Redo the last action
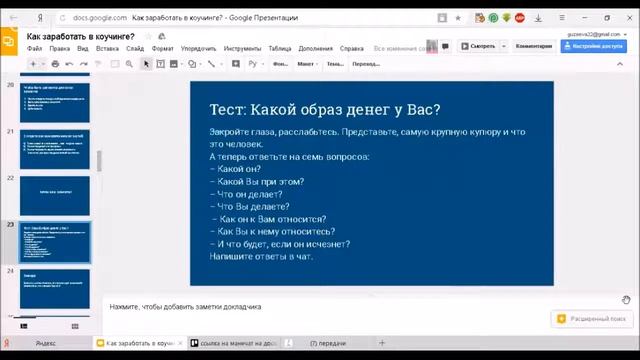 tap(84, 64)
